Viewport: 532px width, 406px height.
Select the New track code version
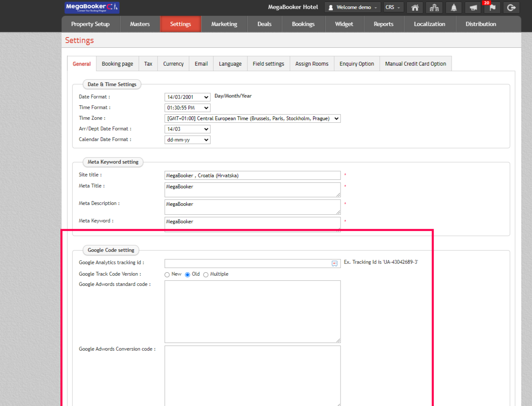click(x=167, y=275)
